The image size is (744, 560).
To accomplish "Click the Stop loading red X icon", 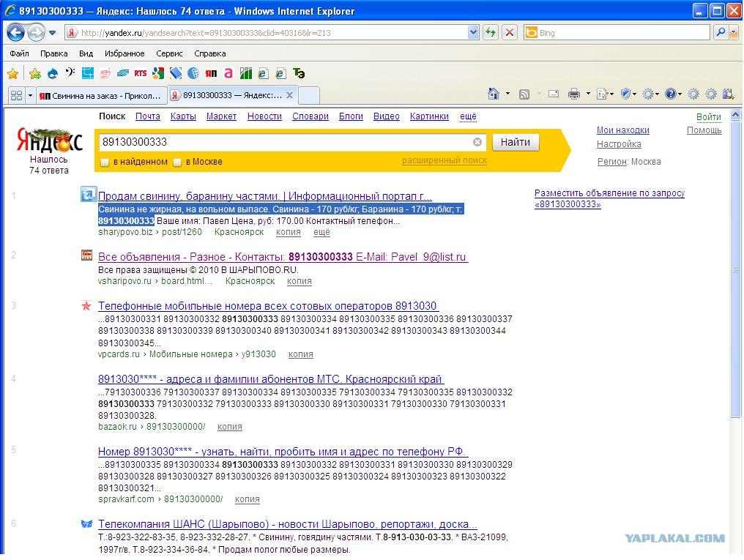I will click(x=510, y=33).
